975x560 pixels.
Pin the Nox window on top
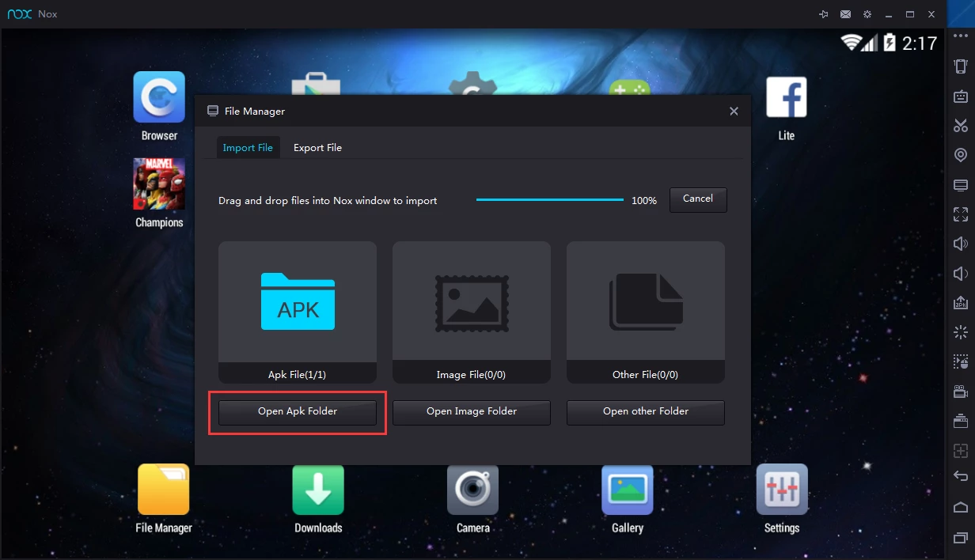[x=824, y=14]
